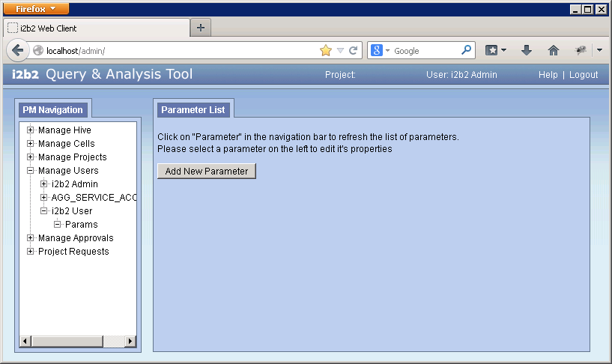Viewport: 612px width, 364px height.
Task: Collapse the Manage Users tree node
Action: (x=31, y=171)
